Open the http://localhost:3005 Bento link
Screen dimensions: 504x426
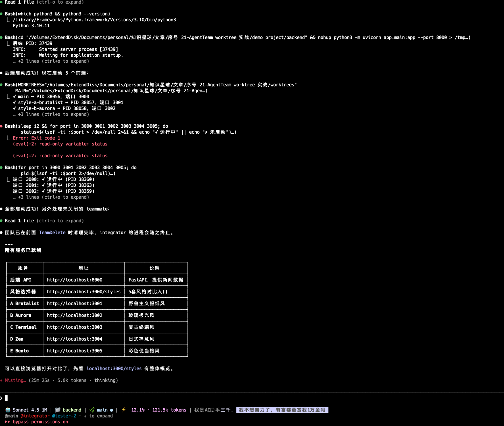[75, 351]
